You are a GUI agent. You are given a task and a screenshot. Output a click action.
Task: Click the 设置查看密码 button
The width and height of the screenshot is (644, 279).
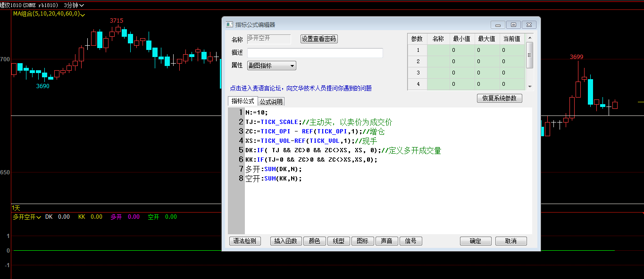coord(319,39)
